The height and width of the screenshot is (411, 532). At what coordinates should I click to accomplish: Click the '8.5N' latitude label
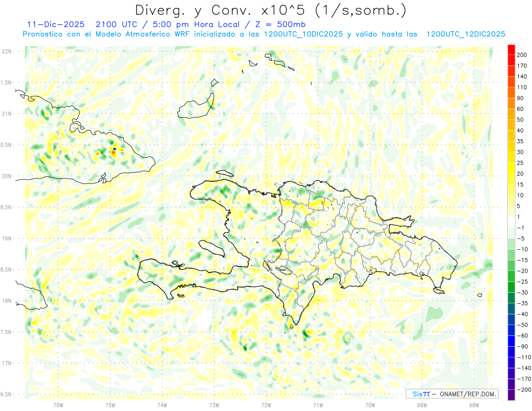(x=7, y=270)
